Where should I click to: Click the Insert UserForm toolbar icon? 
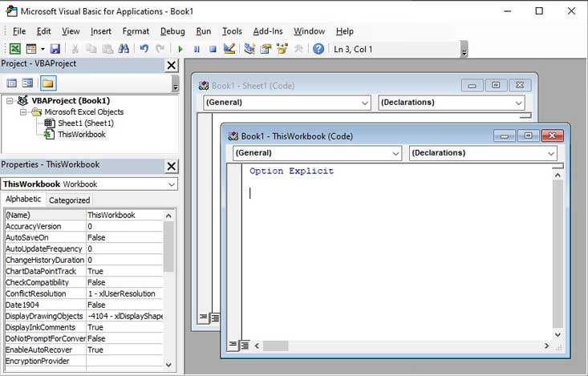tap(31, 49)
